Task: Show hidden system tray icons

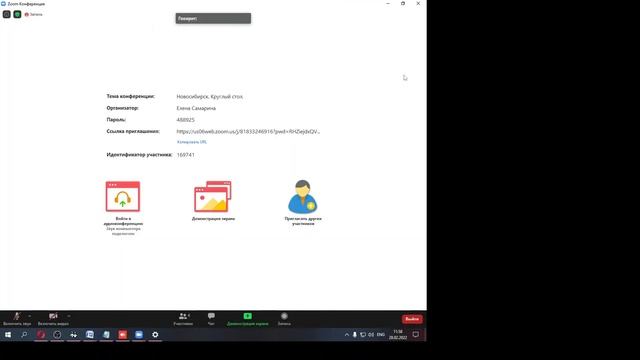Action: click(x=347, y=335)
